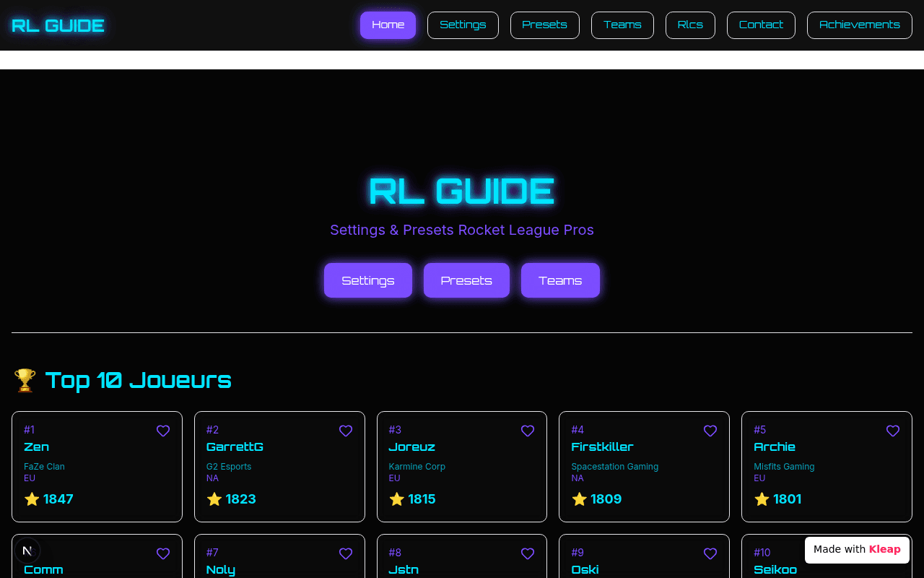Click the star icon next to 1847

(x=32, y=499)
